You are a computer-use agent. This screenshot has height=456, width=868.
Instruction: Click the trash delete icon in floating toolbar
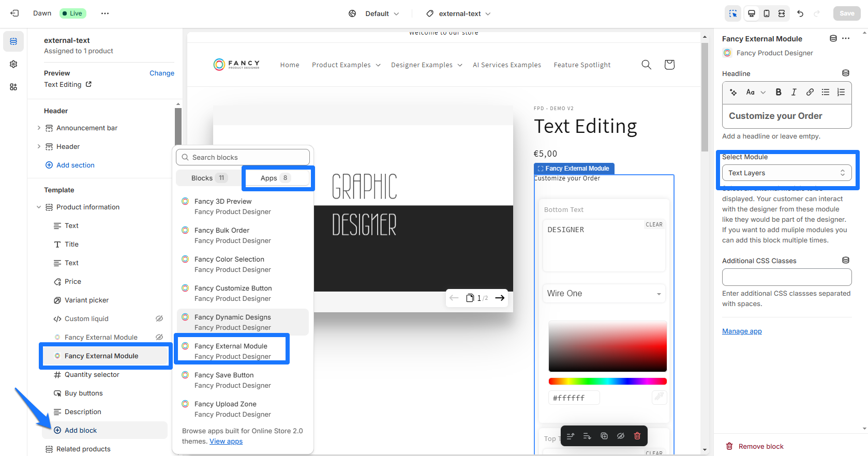pos(637,436)
